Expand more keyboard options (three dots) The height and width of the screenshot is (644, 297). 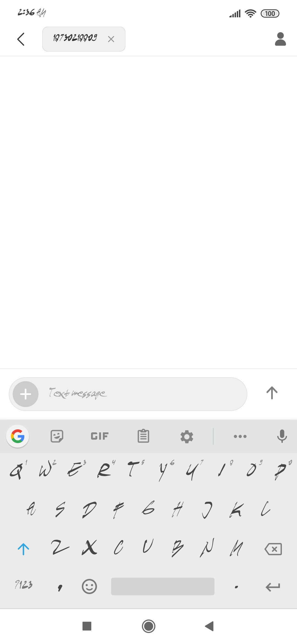click(x=240, y=436)
